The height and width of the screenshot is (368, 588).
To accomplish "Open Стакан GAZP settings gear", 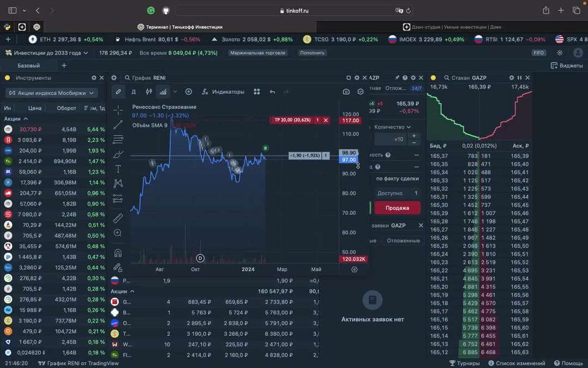I will click(511, 78).
